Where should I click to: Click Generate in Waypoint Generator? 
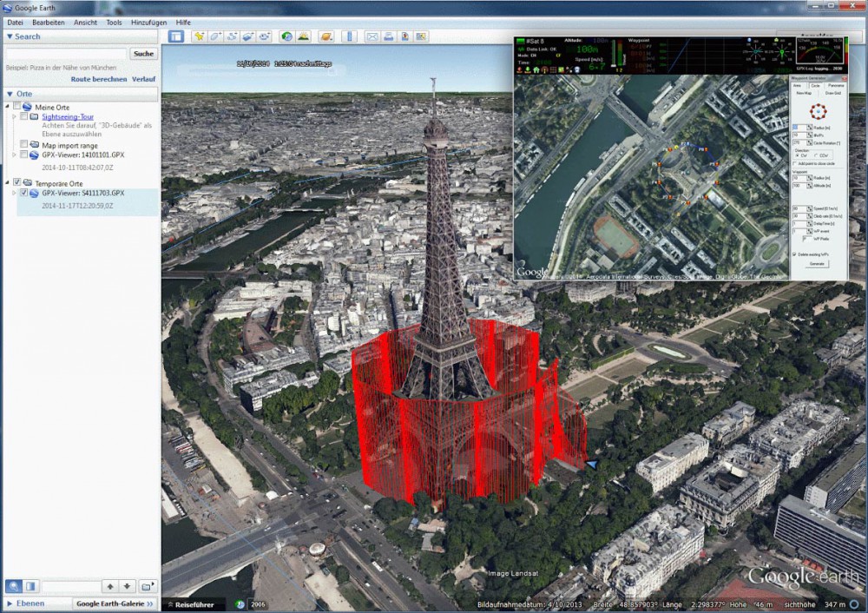point(817,264)
